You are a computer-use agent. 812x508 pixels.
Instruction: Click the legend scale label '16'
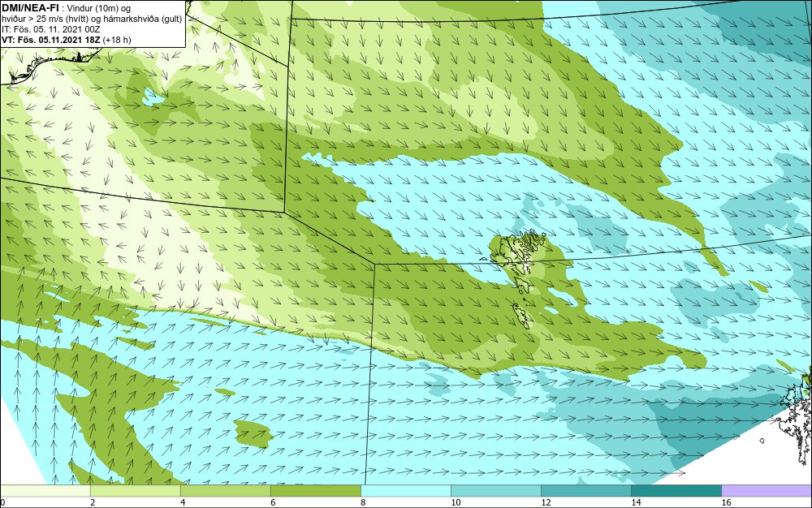coord(725,502)
